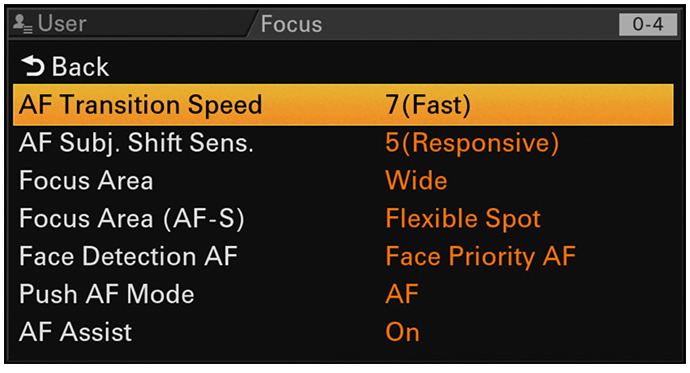Change the Push AF Mode value AF
The image size is (690, 373).
(402, 294)
